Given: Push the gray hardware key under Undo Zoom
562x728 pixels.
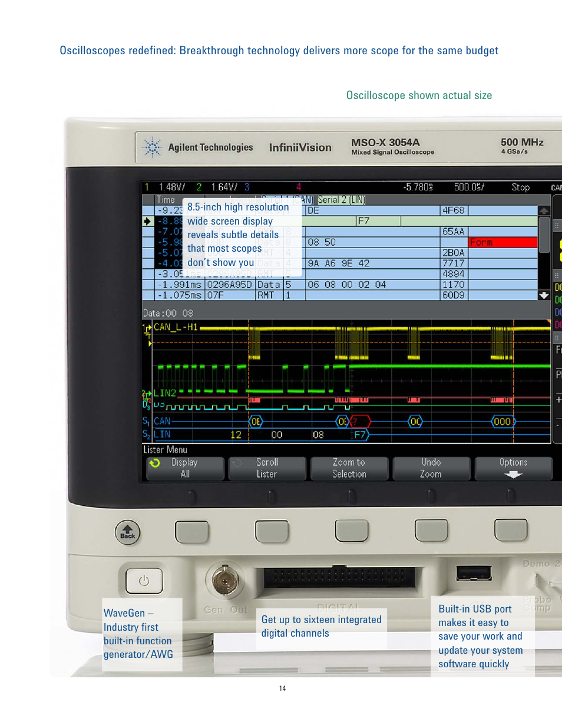Looking at the screenshot, I should tap(431, 531).
